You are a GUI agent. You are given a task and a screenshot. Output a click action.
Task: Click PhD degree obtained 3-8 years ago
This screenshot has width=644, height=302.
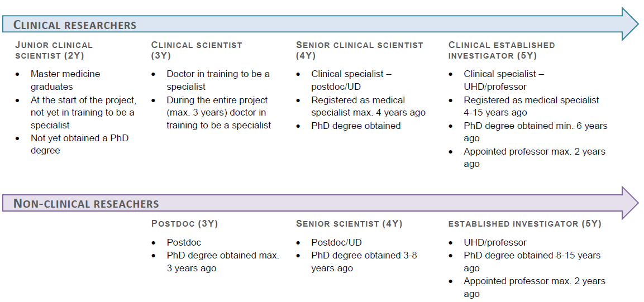(364, 262)
